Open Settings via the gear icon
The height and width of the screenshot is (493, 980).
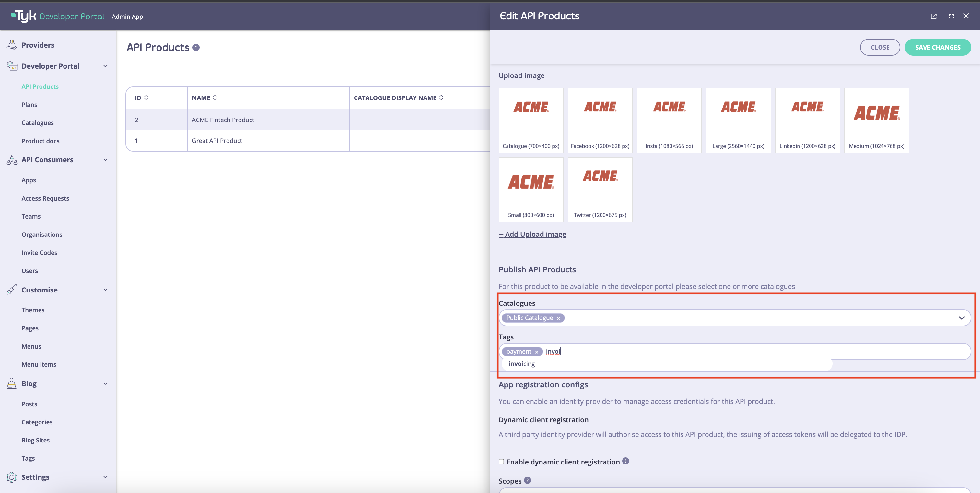pyautogui.click(x=12, y=477)
